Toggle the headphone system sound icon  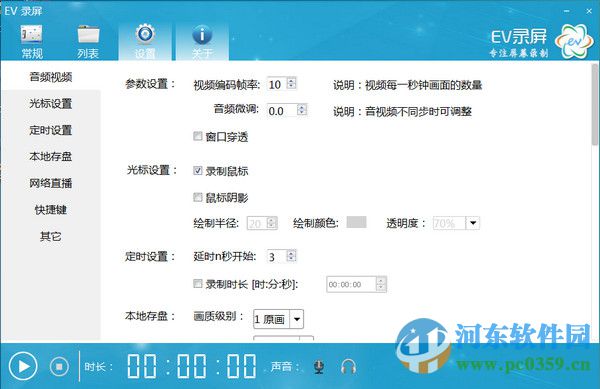point(348,367)
